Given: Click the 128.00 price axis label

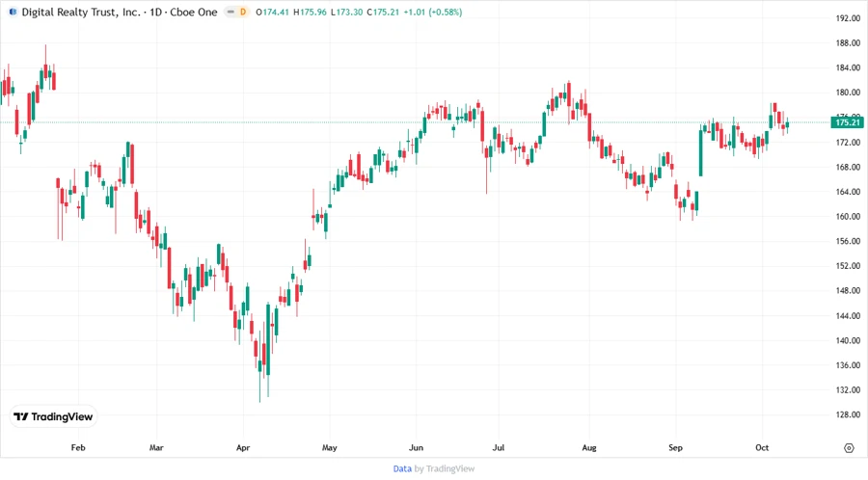Looking at the screenshot, I should [x=848, y=414].
